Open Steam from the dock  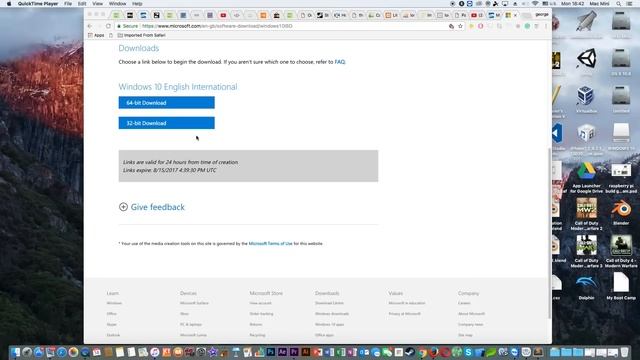410,352
